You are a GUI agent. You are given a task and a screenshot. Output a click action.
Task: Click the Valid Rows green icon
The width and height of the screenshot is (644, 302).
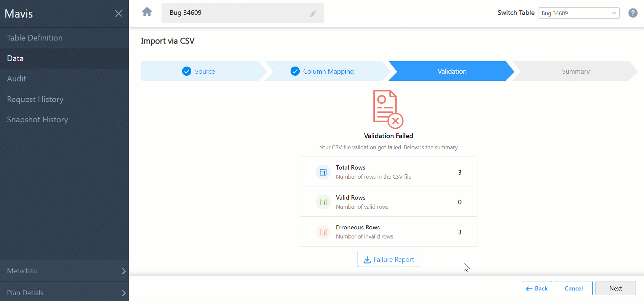tap(323, 202)
